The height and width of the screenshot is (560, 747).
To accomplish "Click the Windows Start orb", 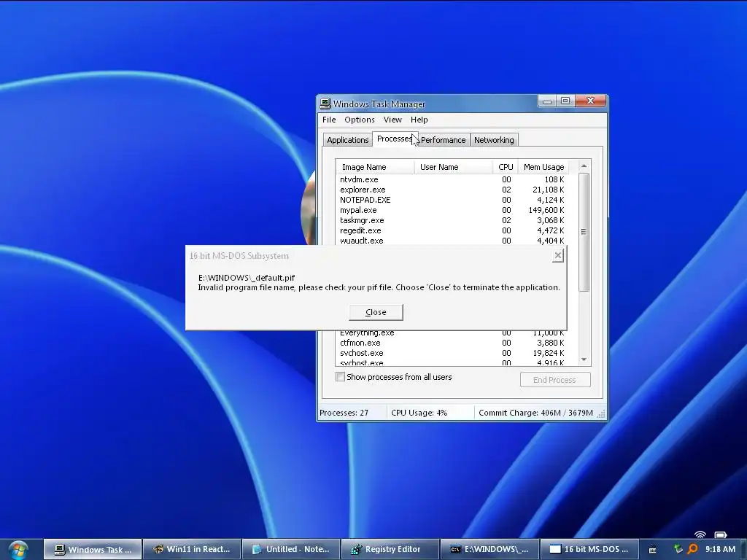I will pos(18,550).
